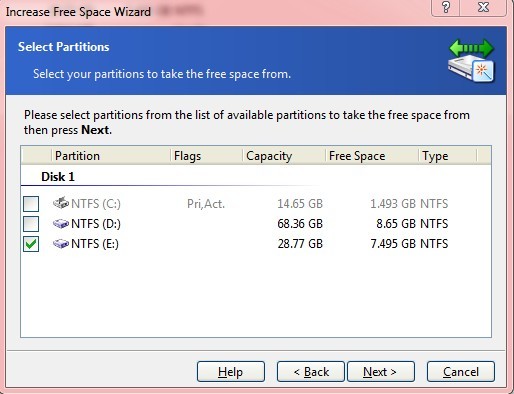Viewport: 514px width, 394px height.
Task: Click the wizard disk resize icon
Action: [471, 61]
